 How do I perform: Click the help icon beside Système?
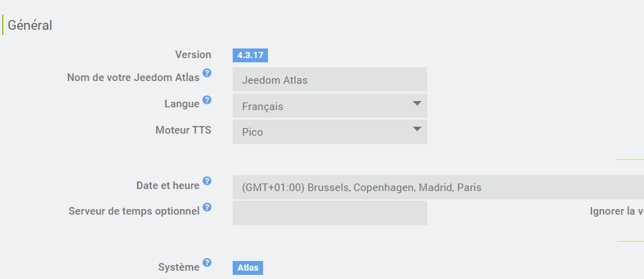coord(207,263)
